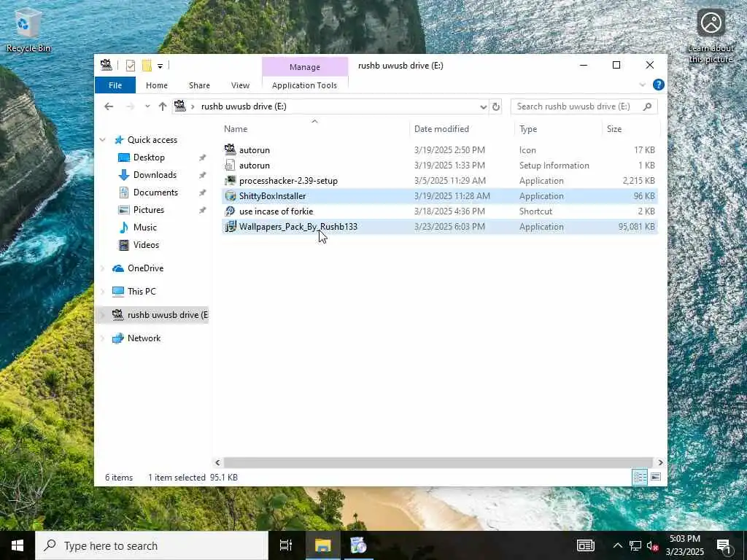The width and height of the screenshot is (747, 560).
Task: Open Customize Quick Access Toolbar dropdown
Action: (x=160, y=66)
